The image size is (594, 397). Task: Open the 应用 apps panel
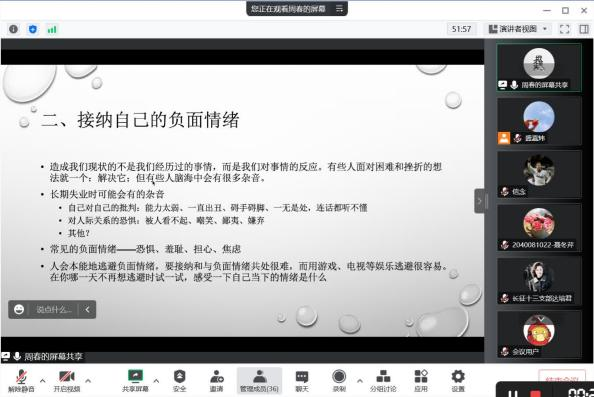tap(421, 380)
